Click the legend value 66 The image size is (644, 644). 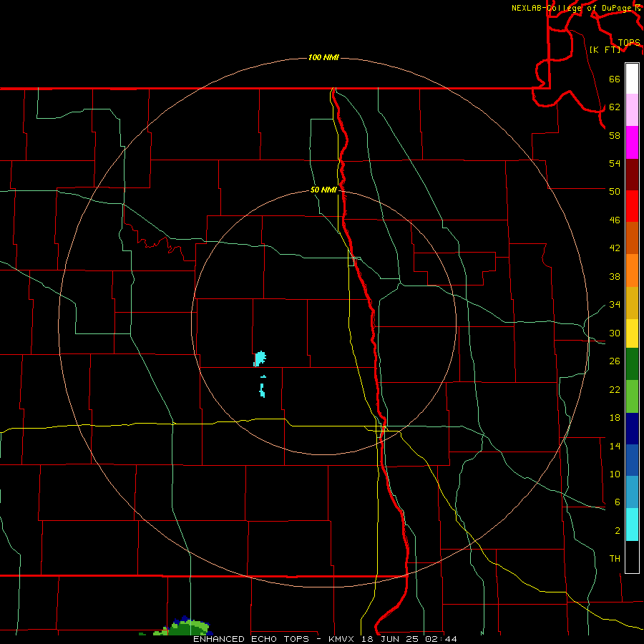(615, 79)
